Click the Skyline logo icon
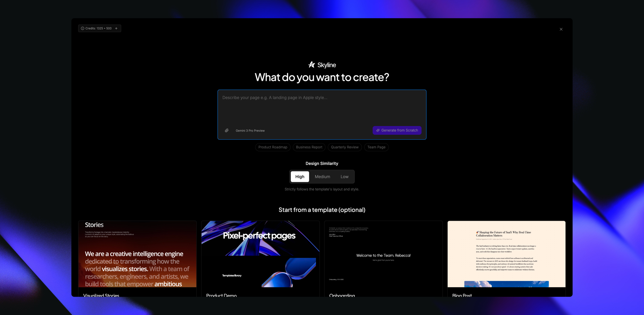 [311, 64]
